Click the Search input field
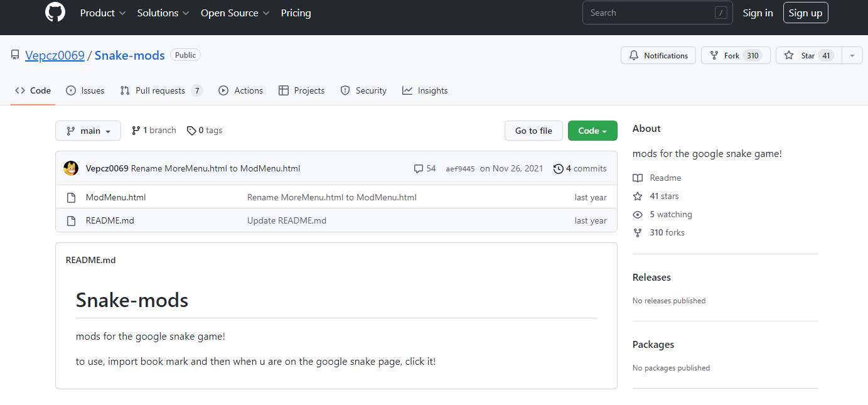 650,13
